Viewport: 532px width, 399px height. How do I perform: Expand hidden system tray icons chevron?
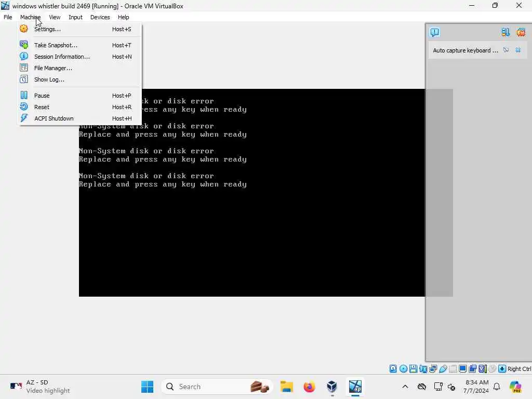(x=405, y=387)
